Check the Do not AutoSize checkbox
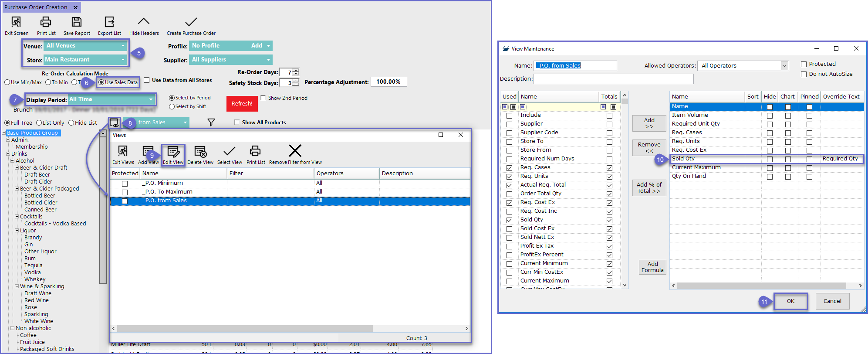The image size is (868, 354). tap(804, 74)
